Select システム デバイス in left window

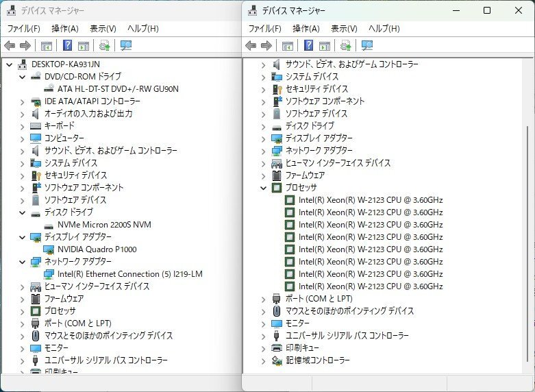tap(71, 163)
